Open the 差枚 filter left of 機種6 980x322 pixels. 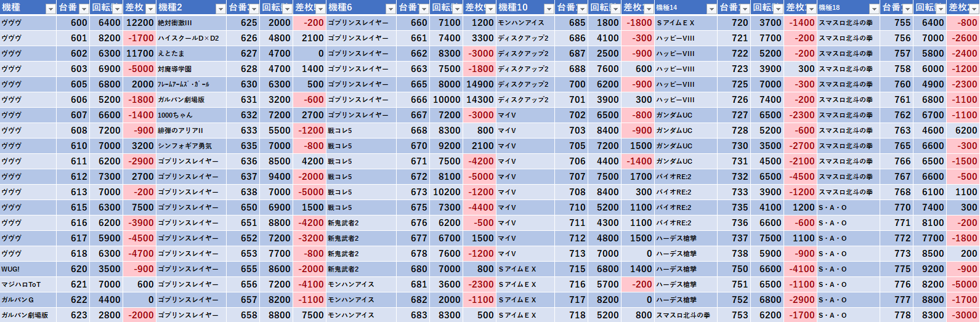(x=320, y=9)
